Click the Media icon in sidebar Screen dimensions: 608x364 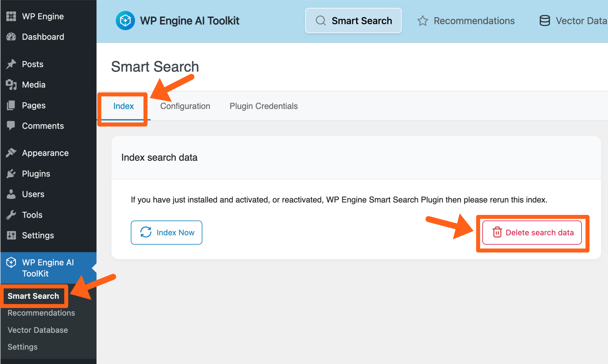pos(11,85)
